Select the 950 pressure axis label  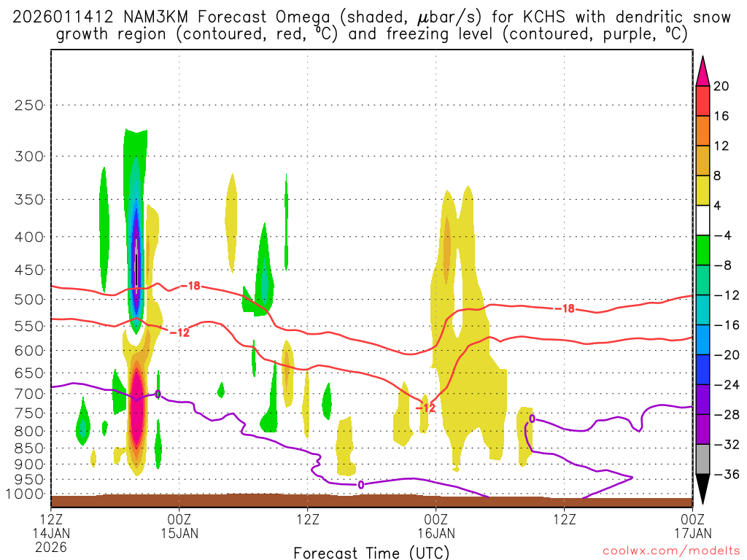(29, 480)
